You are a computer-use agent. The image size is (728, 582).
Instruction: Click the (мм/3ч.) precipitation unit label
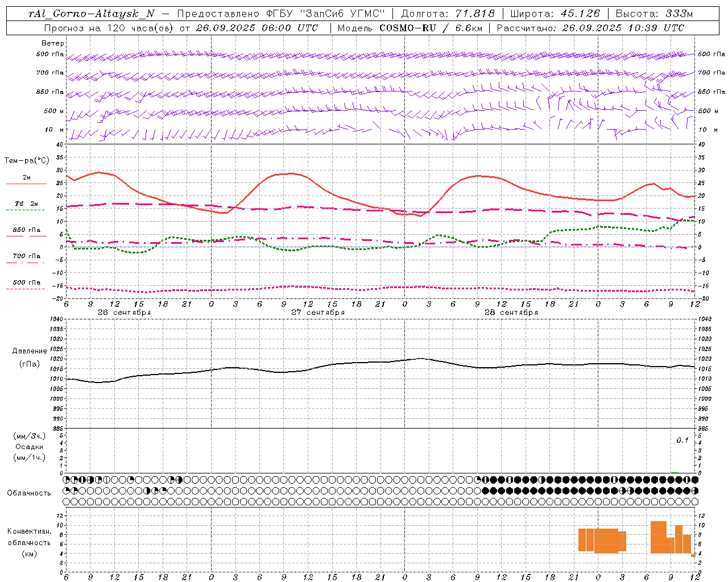[29, 436]
